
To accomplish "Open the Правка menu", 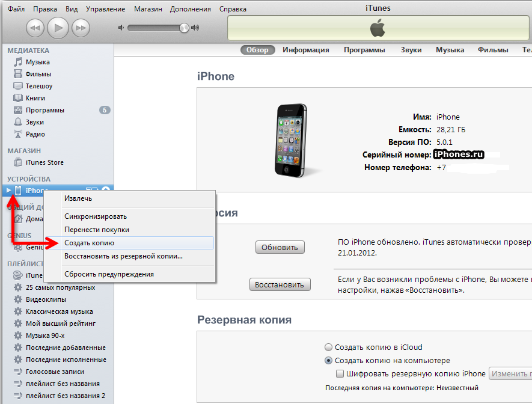I will 45,9.
